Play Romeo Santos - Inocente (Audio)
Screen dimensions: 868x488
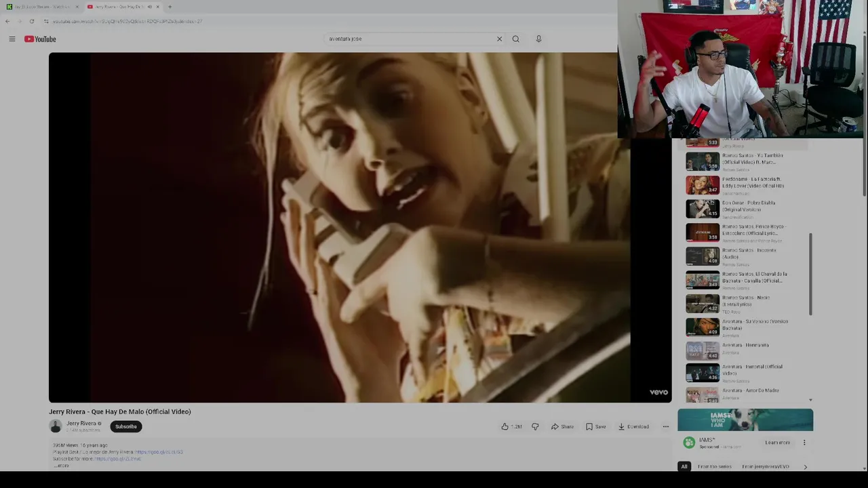[x=746, y=256]
